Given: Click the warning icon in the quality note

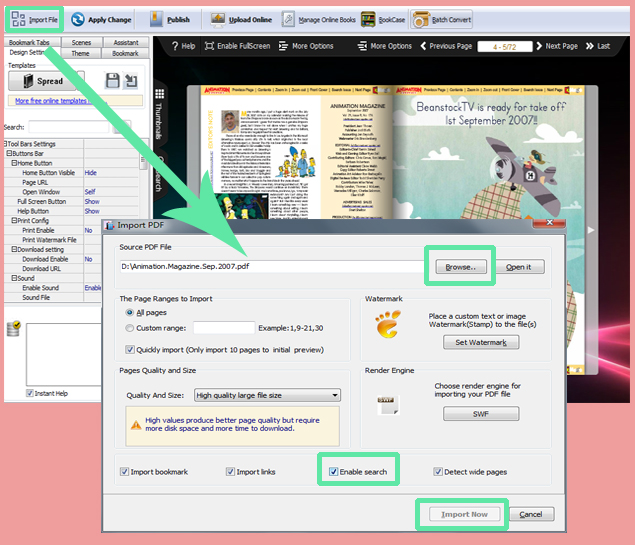Looking at the screenshot, I should (x=136, y=425).
